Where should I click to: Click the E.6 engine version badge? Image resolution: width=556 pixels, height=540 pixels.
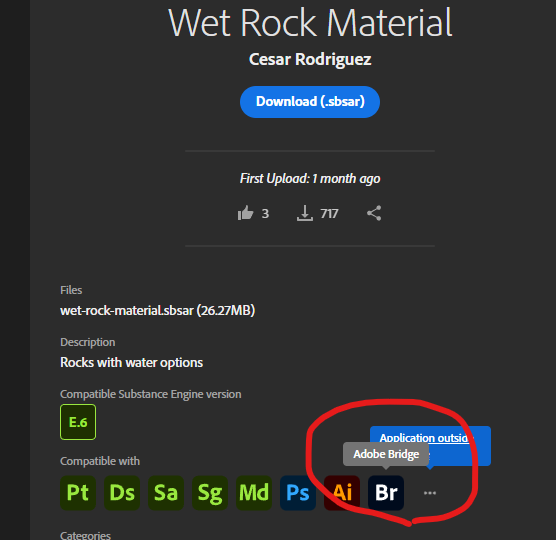pos(78,422)
